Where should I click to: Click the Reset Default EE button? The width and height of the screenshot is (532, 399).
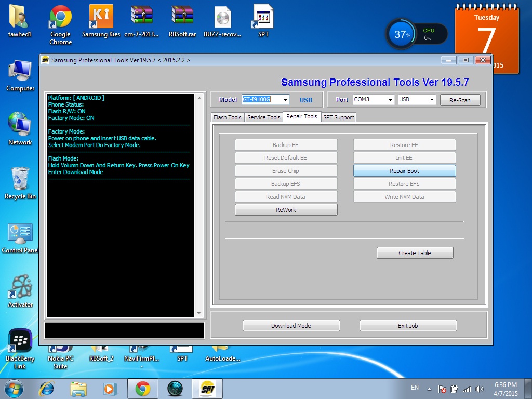pyautogui.click(x=286, y=158)
